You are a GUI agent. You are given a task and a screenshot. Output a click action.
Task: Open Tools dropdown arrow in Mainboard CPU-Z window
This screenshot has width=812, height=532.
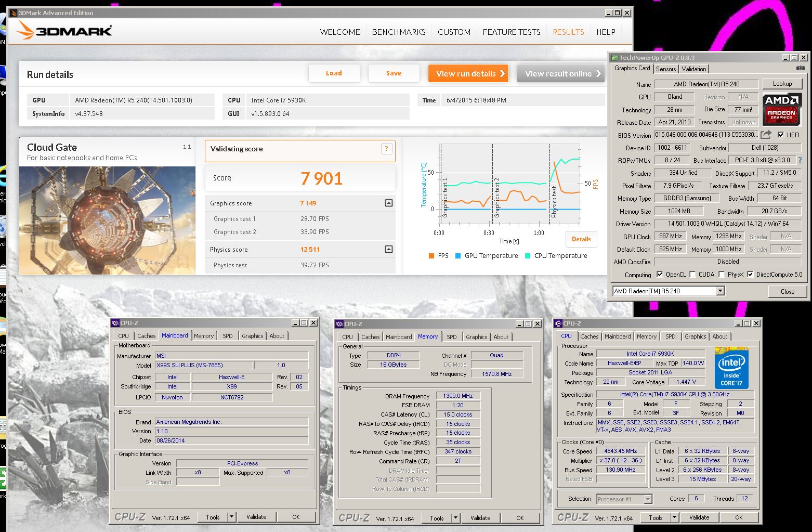(x=232, y=517)
